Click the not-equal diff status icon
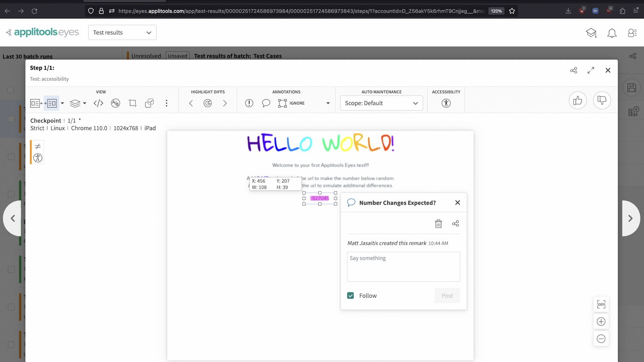 38,146
